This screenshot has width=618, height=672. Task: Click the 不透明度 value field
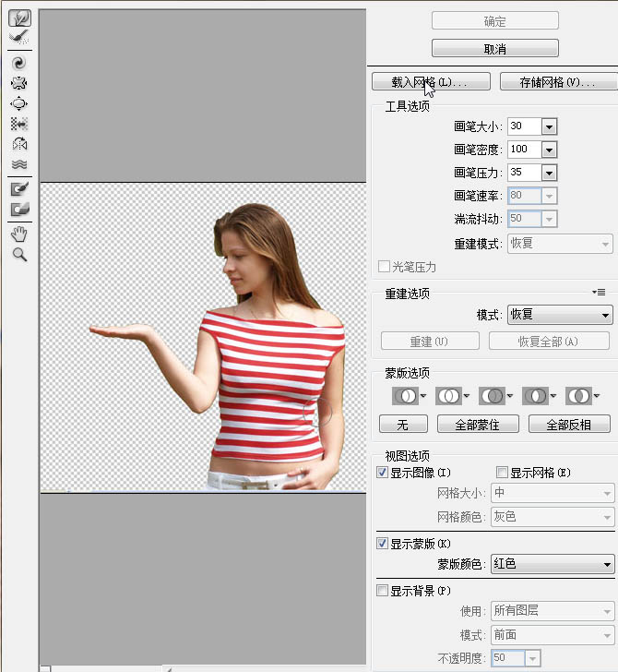[508, 658]
